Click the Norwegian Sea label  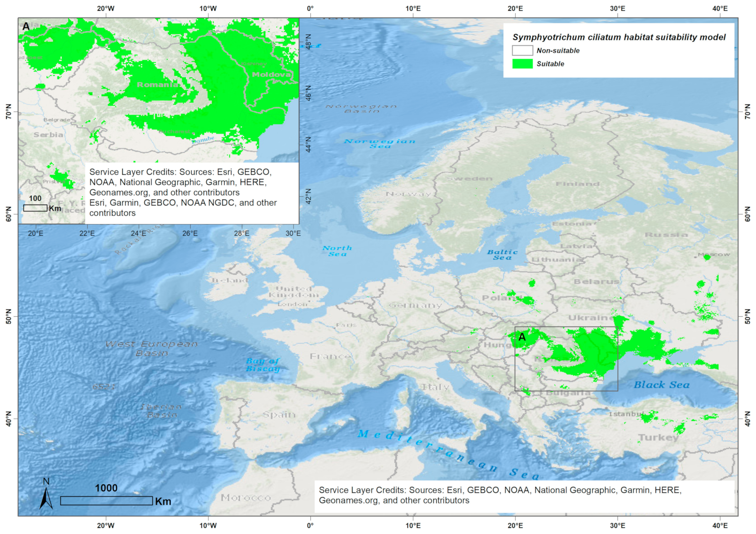click(x=380, y=144)
